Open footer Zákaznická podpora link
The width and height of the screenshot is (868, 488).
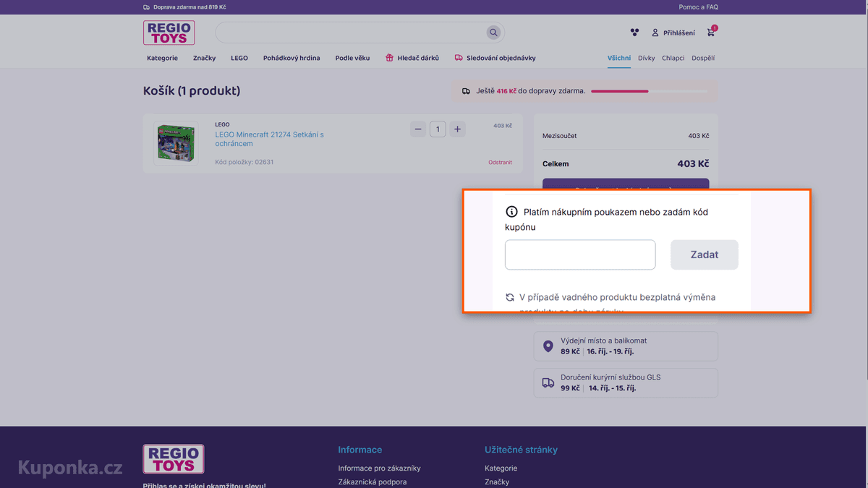(372, 481)
